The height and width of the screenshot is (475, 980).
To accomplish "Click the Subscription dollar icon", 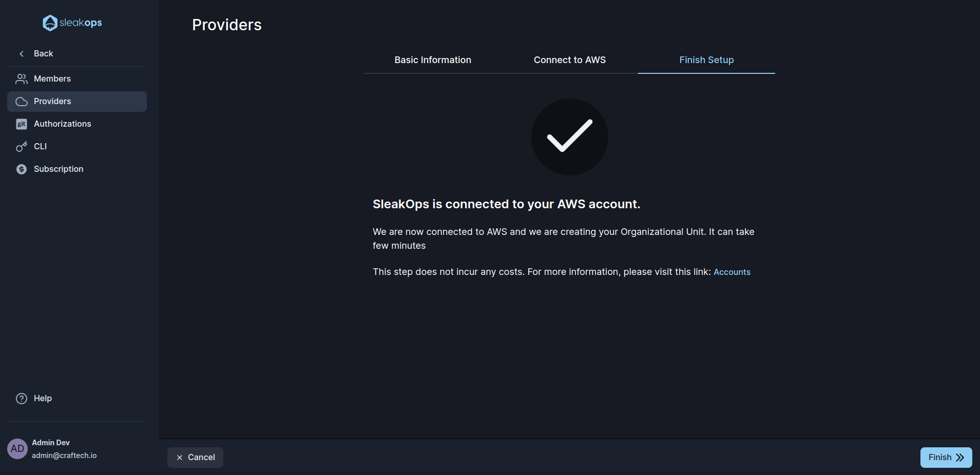I will pyautogui.click(x=22, y=169).
